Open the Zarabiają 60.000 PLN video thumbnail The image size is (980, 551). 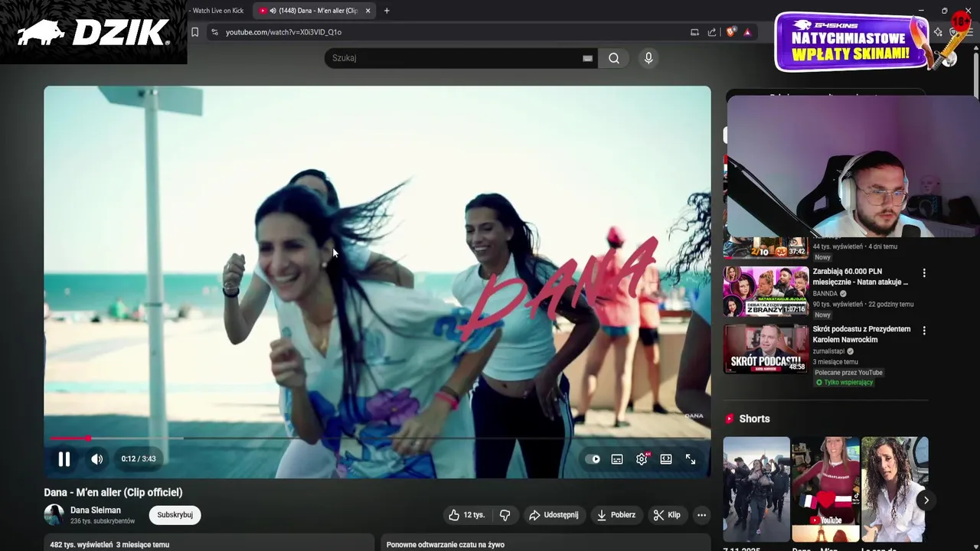(766, 291)
